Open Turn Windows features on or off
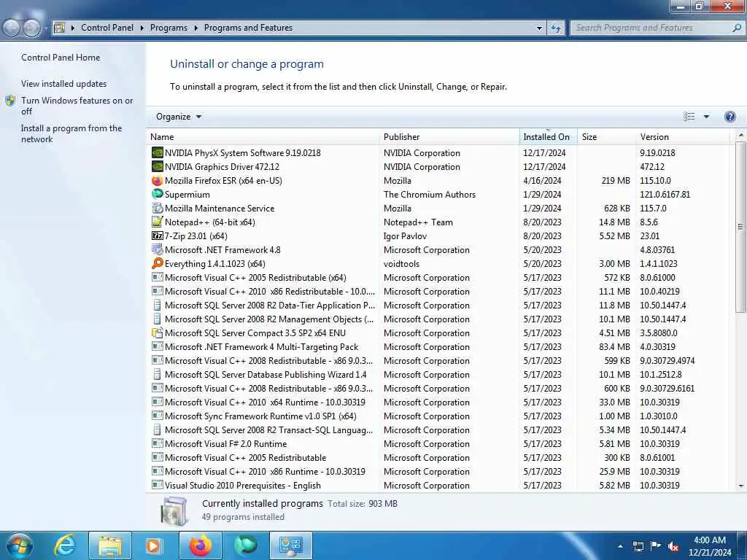The image size is (747, 560). (x=77, y=106)
